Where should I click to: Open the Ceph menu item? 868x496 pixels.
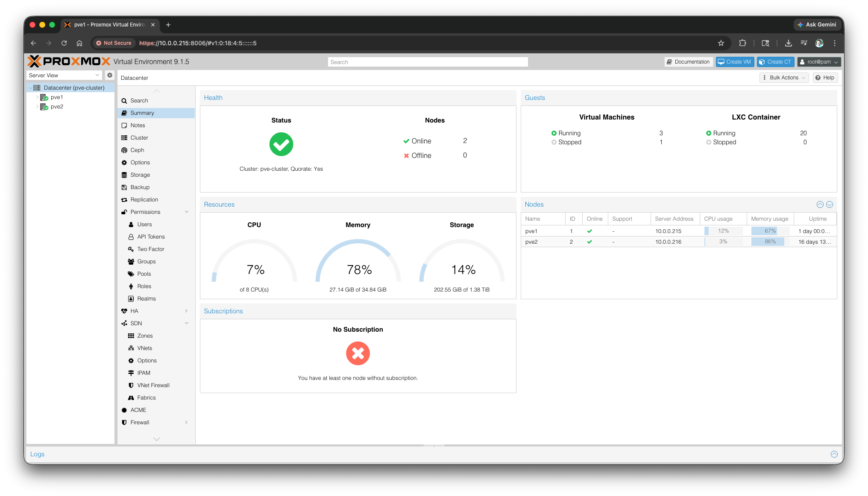[137, 150]
